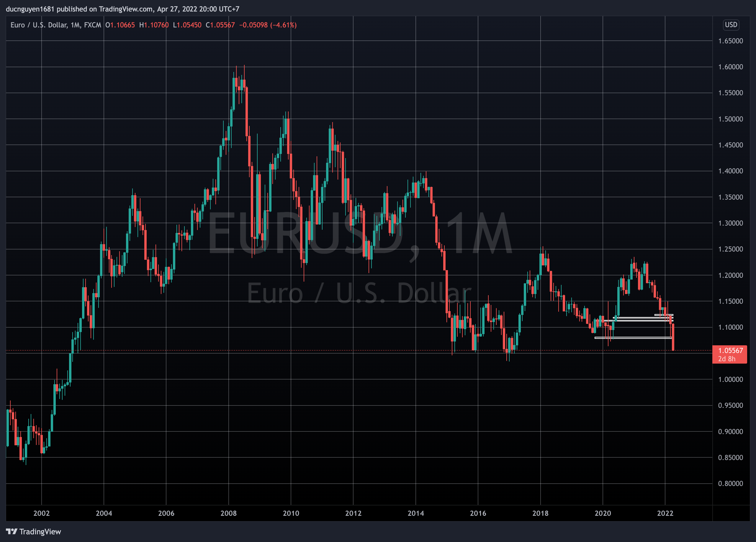Viewport: 756px width, 542px height.
Task: Click the open value O1.10665
Action: pos(120,25)
